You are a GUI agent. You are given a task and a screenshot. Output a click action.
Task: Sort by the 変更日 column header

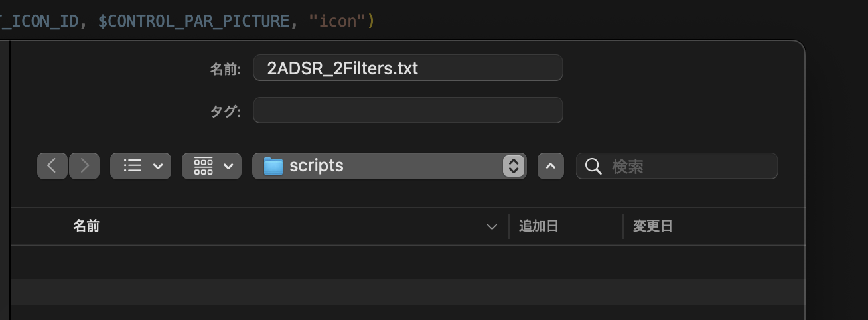[x=653, y=226]
